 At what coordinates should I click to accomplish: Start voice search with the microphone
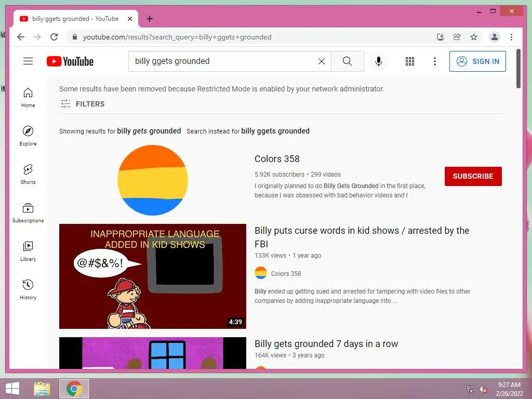pos(379,61)
